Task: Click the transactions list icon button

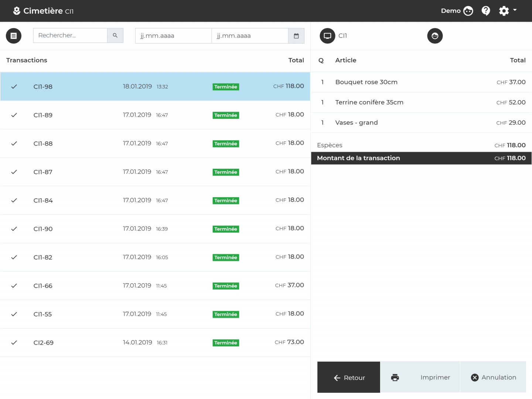Action: (x=14, y=36)
